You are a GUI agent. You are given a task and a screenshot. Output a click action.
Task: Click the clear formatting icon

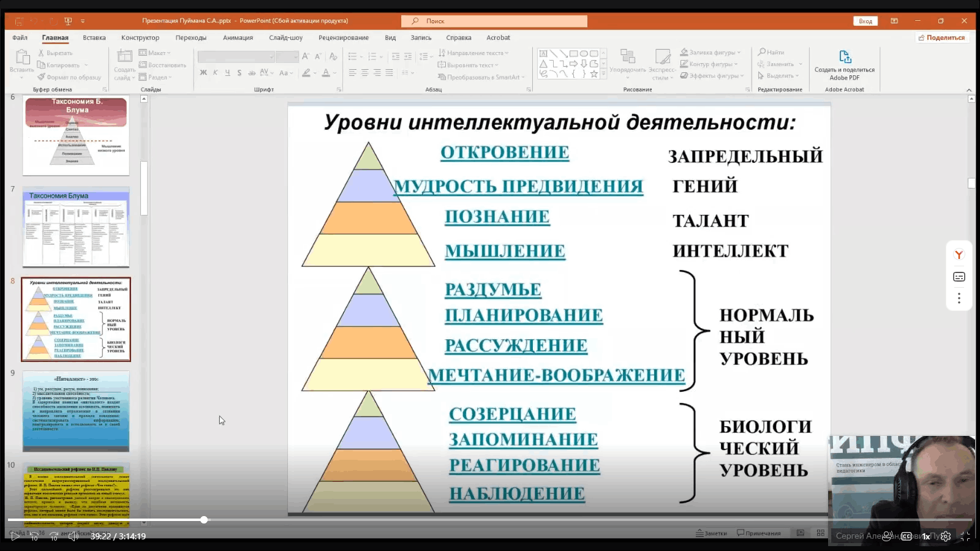pos(333,56)
